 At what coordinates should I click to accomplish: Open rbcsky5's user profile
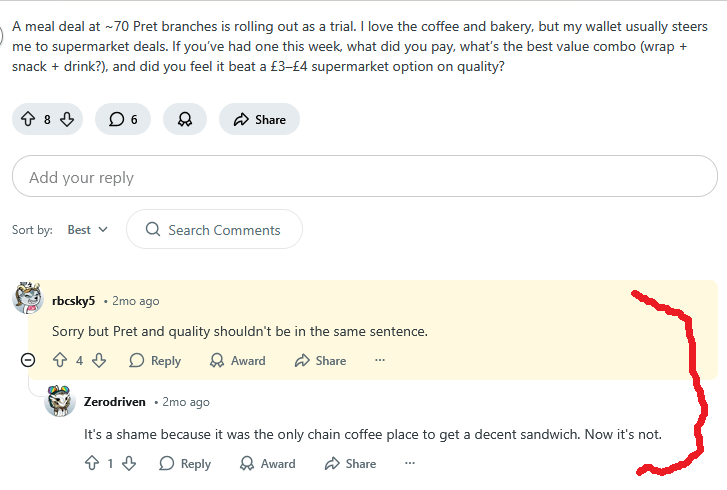click(x=73, y=300)
